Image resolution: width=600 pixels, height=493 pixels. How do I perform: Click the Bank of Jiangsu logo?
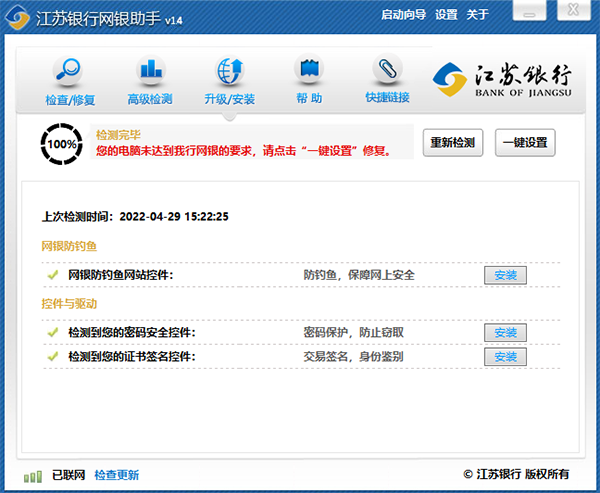click(x=502, y=80)
